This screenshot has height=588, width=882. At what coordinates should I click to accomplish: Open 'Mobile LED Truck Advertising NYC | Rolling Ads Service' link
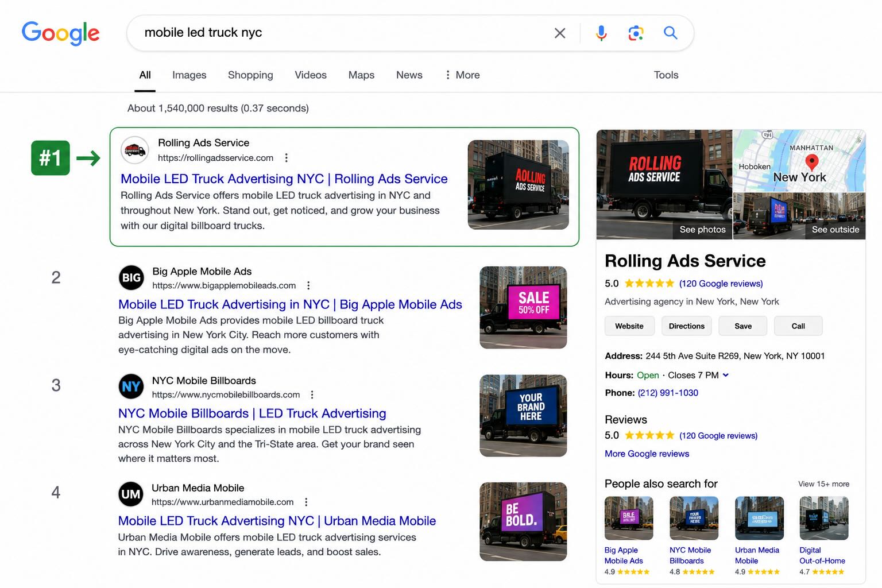[x=284, y=179]
